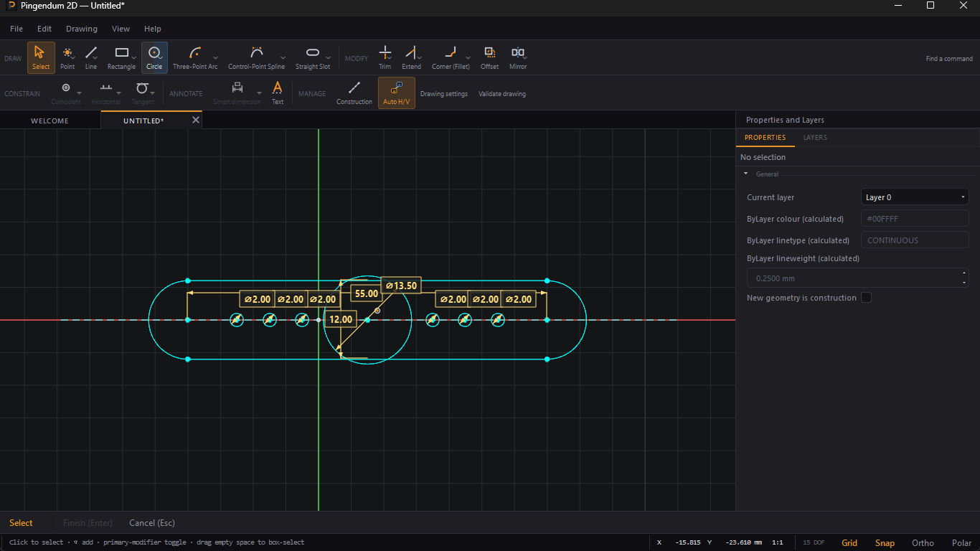Screen dimensions: 980x551
Task: Choose the Corner (Fillet) tool
Action: (451, 57)
